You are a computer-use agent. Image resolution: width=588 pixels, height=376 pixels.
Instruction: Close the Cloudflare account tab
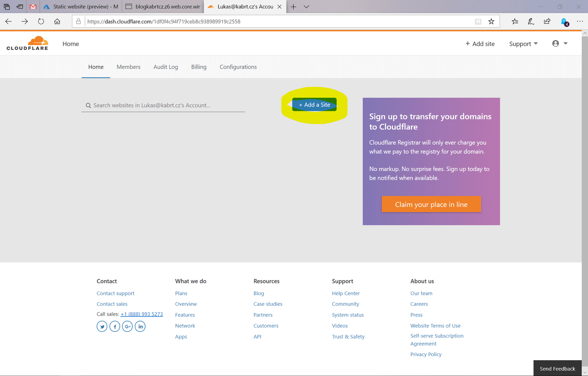pos(279,7)
